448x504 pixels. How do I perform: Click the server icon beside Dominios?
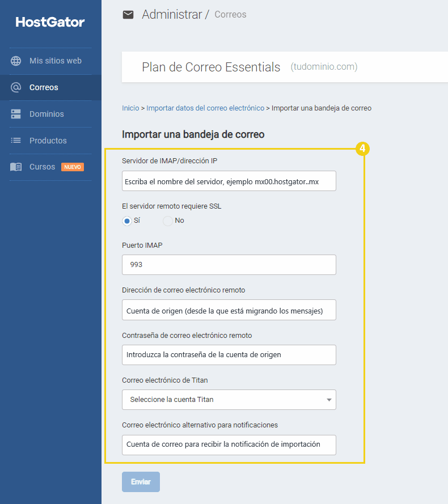(16, 114)
